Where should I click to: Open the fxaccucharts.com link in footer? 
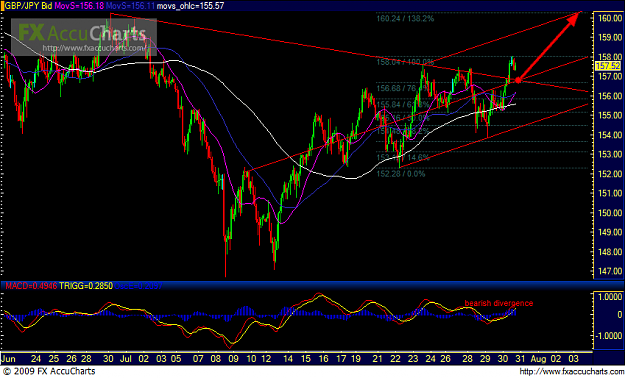point(571,372)
